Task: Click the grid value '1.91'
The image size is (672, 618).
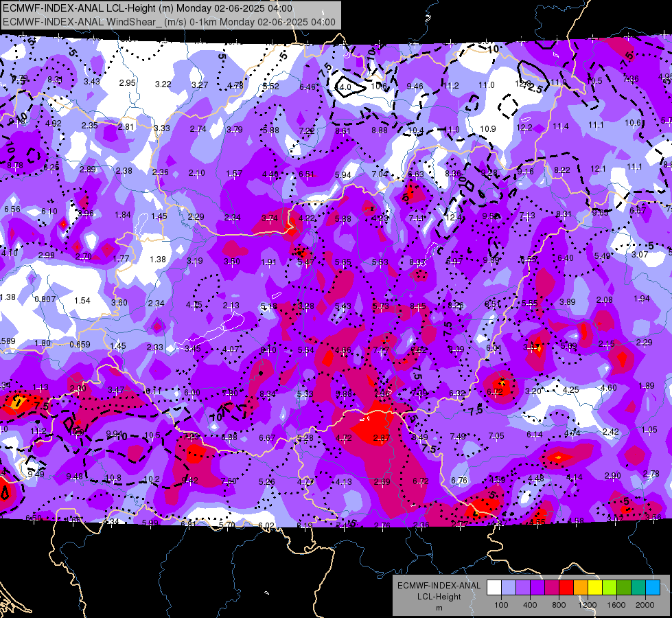Action: (268, 262)
